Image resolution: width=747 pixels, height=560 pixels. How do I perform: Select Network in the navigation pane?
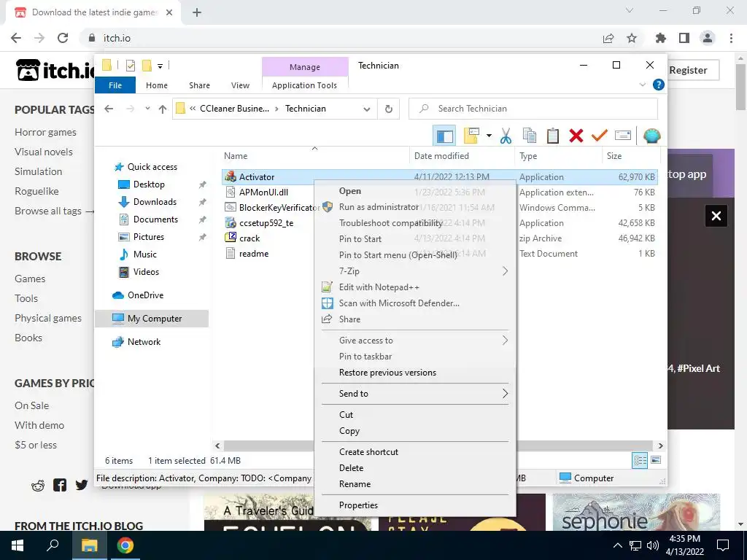144,342
